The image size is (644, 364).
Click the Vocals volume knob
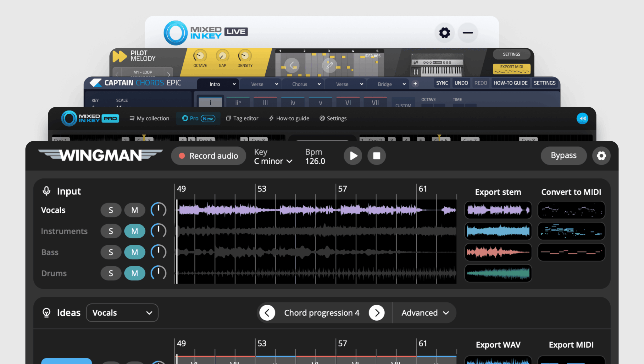[x=158, y=210]
